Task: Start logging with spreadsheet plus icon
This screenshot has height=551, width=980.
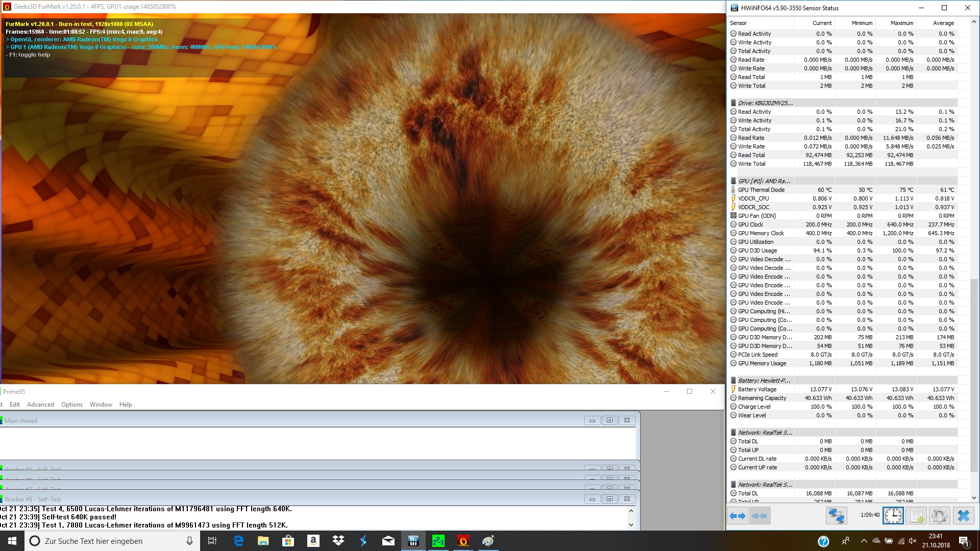Action: 917,516
